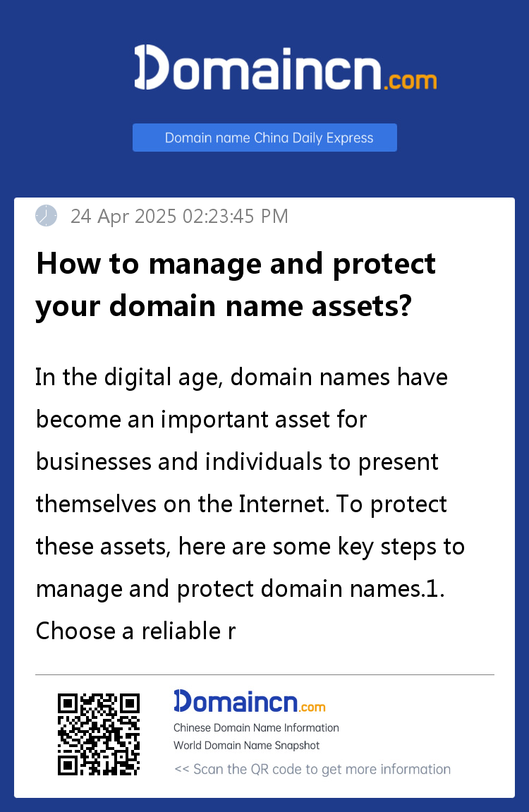Click the small Domaincn.com footer logo
The height and width of the screenshot is (812, 529).
(x=250, y=702)
